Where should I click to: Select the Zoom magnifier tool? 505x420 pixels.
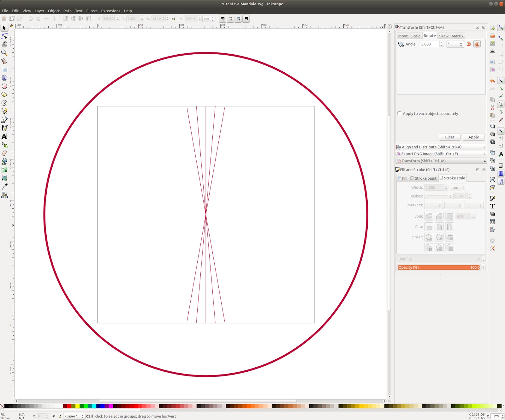point(4,53)
